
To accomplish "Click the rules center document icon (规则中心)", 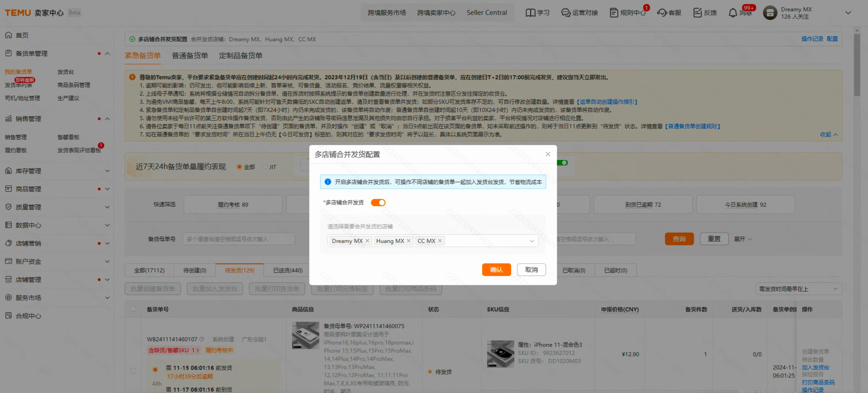I will (614, 13).
